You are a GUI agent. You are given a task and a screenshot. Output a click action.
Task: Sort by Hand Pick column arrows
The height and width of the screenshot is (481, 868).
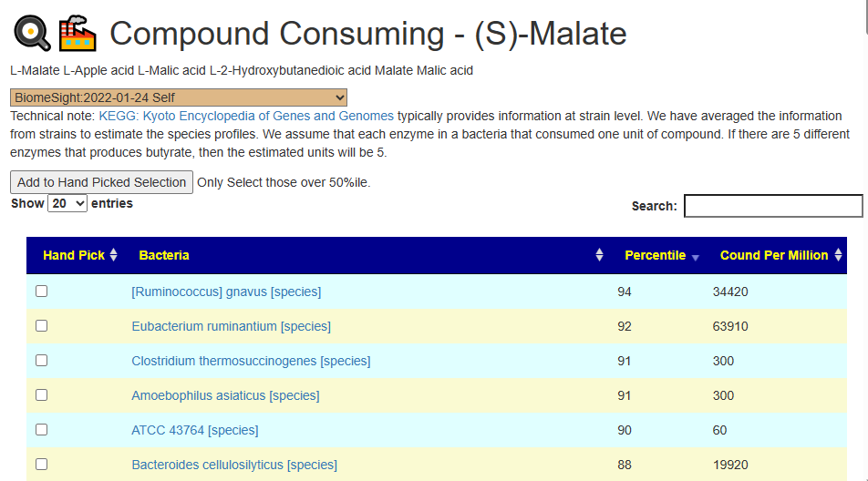tap(113, 255)
